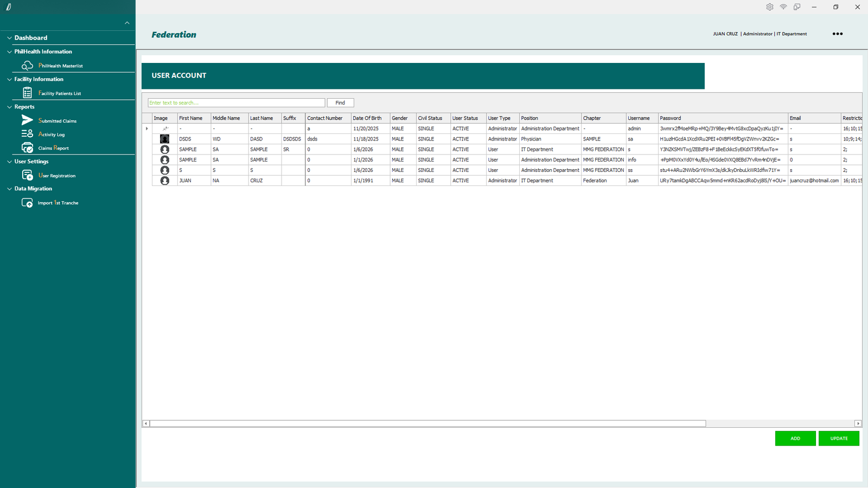This screenshot has height=488, width=868.
Task: Focus the search text field
Action: pos(236,102)
